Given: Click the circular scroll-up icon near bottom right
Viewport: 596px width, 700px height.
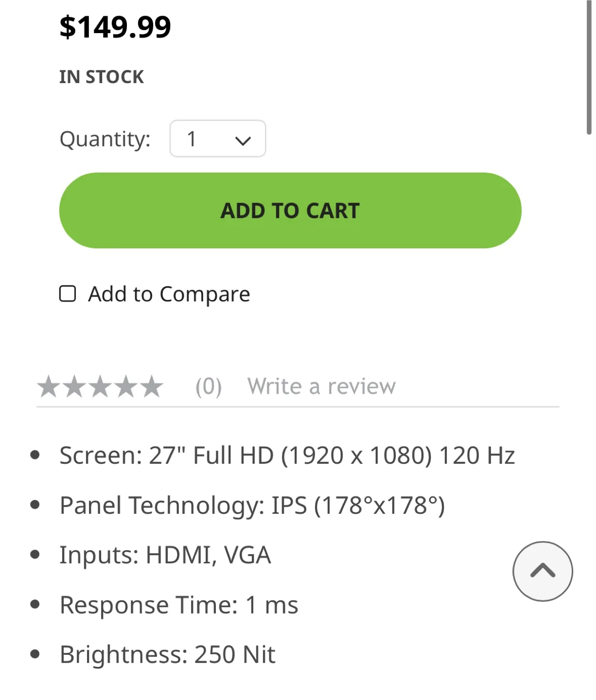Looking at the screenshot, I should pyautogui.click(x=543, y=572).
